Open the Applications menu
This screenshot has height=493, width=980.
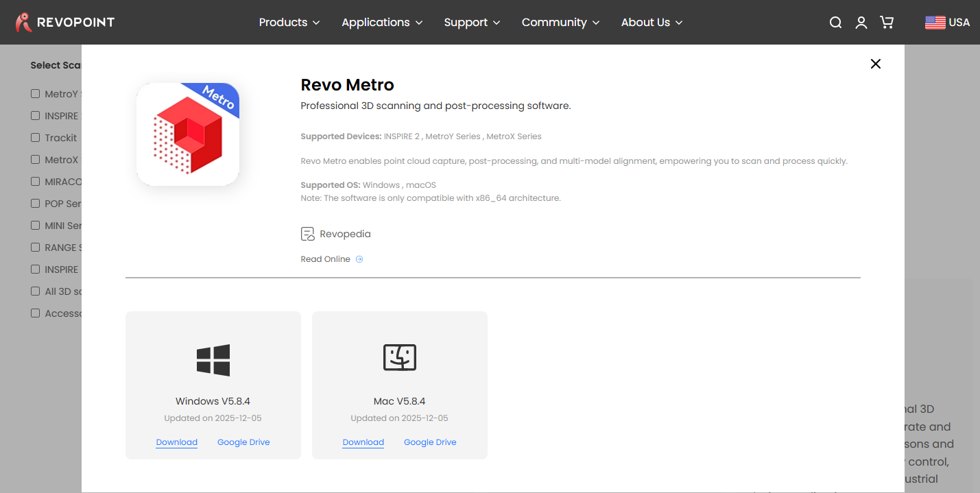click(382, 23)
